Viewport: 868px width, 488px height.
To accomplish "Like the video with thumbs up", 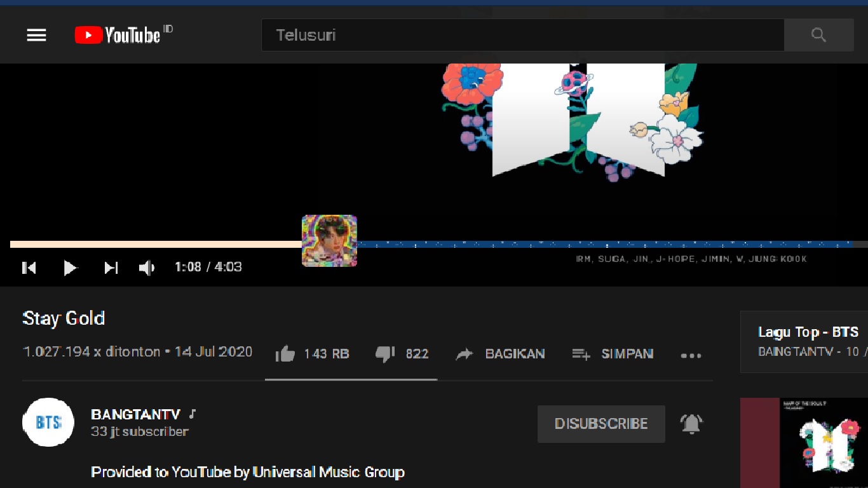I will tap(285, 354).
